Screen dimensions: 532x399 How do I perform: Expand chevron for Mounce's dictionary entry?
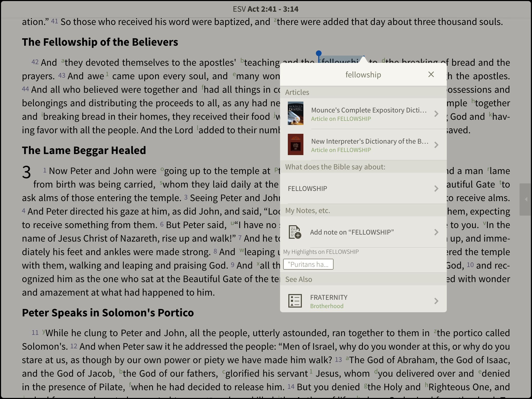click(x=436, y=114)
